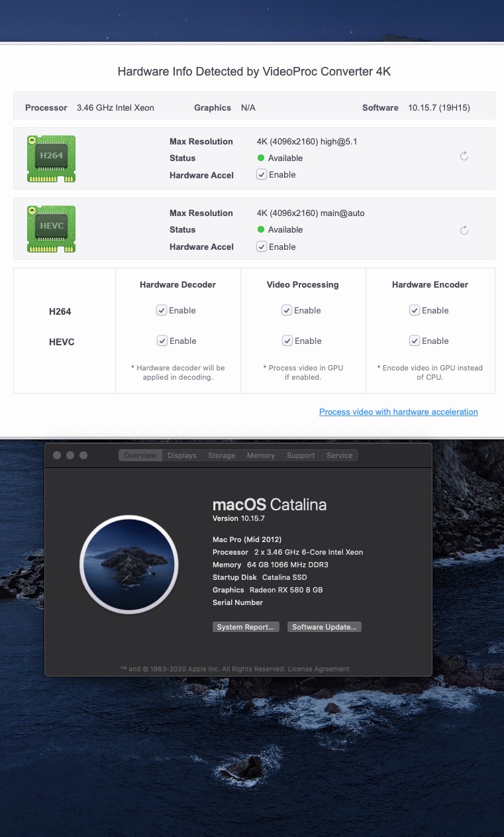Image resolution: width=504 pixels, height=837 pixels.
Task: Open System Report
Action: [x=246, y=627]
